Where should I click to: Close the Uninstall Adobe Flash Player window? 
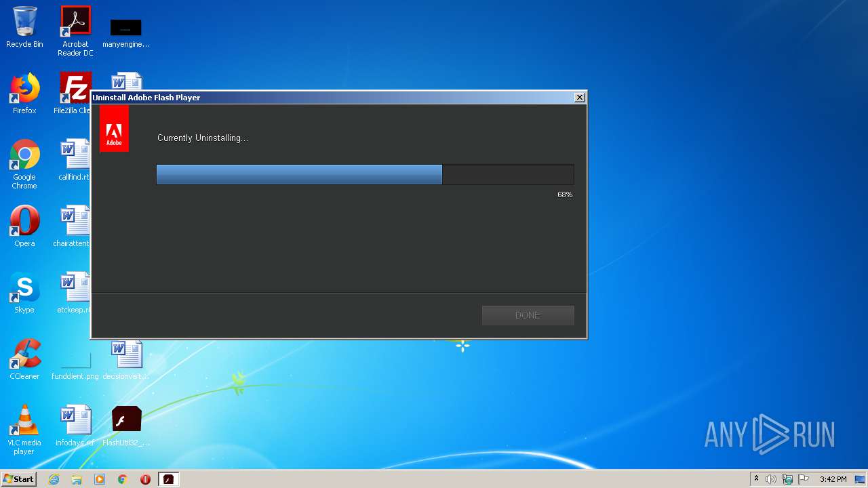pos(579,98)
